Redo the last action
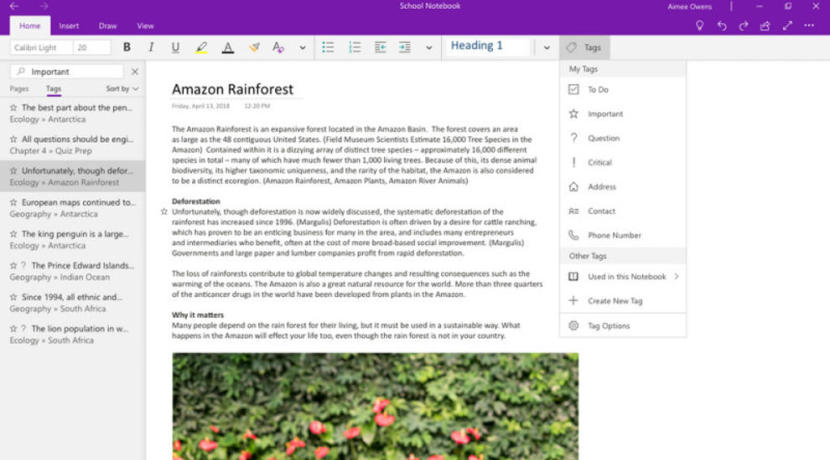 point(744,25)
